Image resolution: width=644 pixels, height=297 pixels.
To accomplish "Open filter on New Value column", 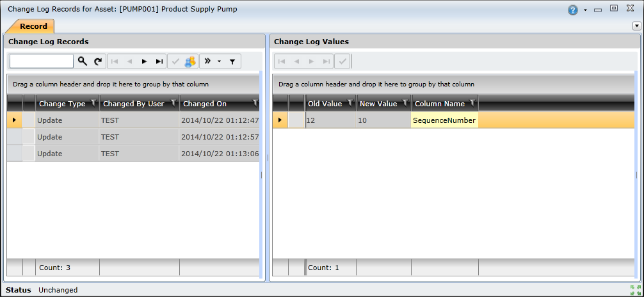I will (406, 103).
